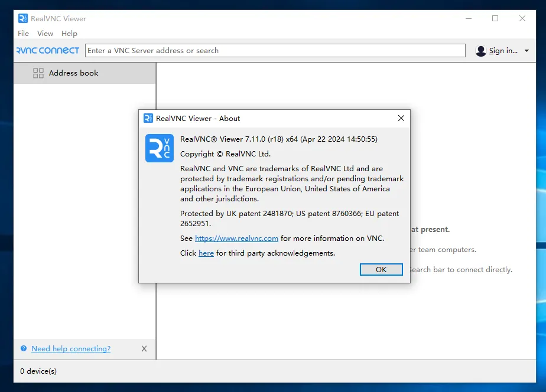Open the https://www.realvnc.com link
546x392 pixels.
236,239
